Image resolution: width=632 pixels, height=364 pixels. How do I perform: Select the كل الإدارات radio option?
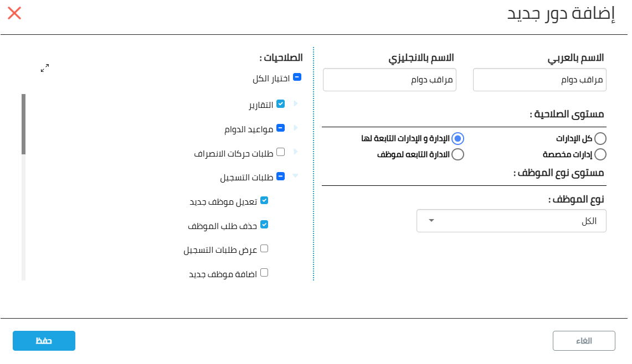[600, 138]
